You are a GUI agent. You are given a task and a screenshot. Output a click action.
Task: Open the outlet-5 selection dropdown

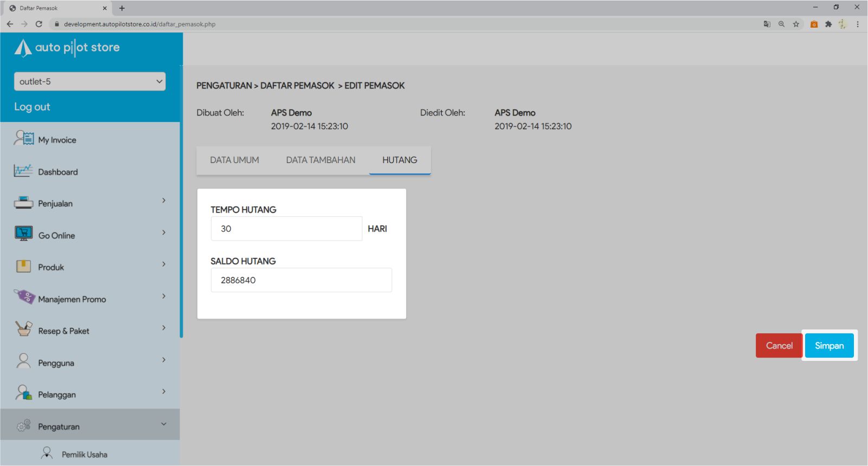tap(89, 81)
